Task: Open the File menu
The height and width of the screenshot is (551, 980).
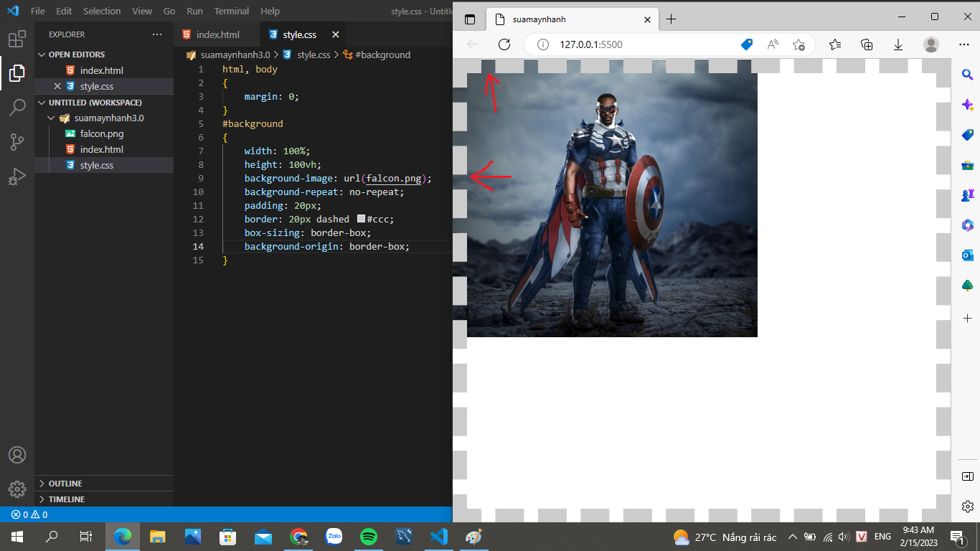Action: (x=38, y=11)
